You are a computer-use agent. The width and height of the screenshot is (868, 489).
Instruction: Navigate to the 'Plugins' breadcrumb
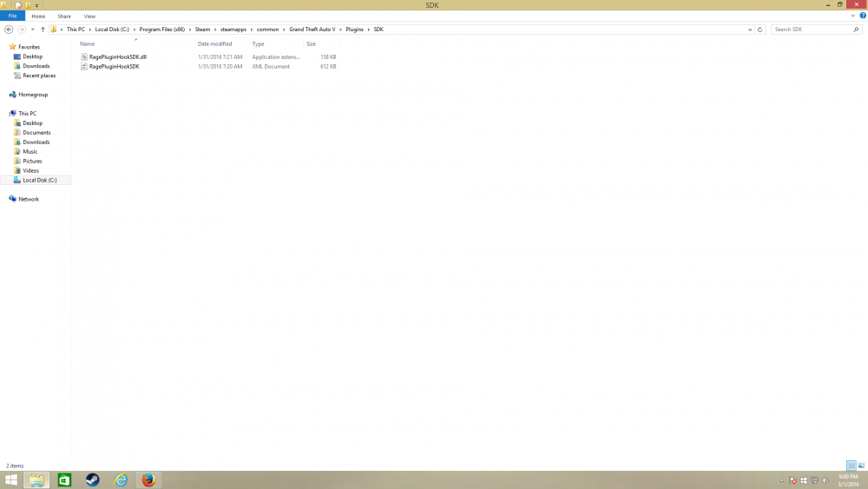355,30
